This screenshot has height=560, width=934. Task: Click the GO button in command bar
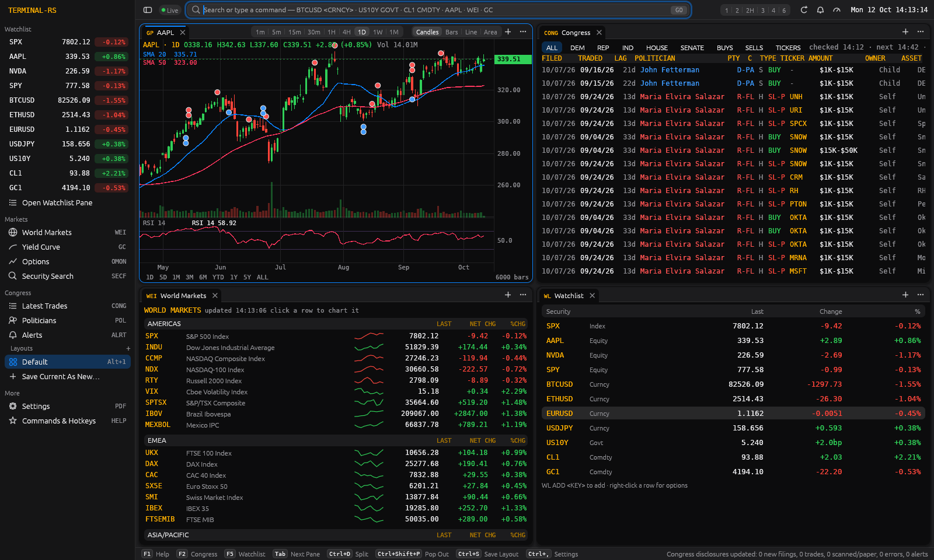[x=679, y=10]
